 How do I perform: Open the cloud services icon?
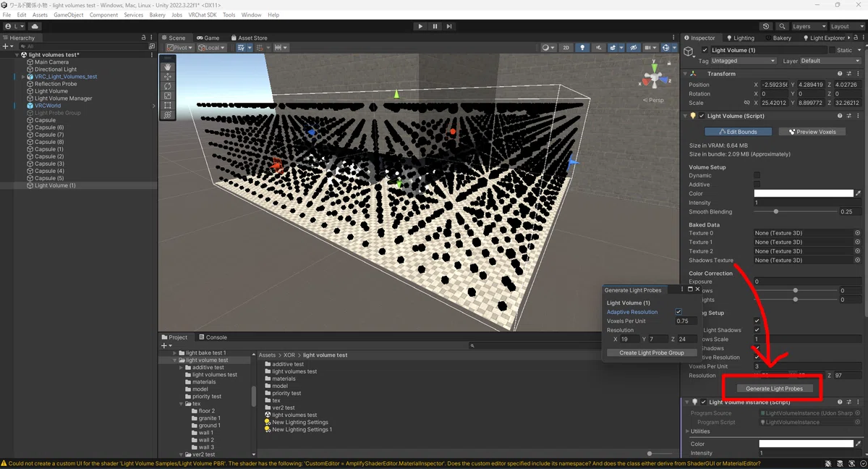click(x=35, y=26)
